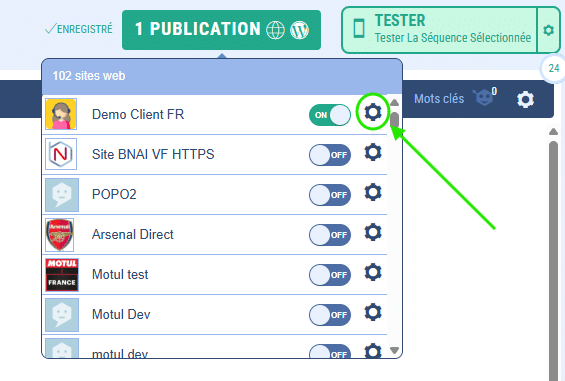Viewport: 565px width, 381px height.
Task: Click the Mots clés robot icon
Action: (484, 97)
